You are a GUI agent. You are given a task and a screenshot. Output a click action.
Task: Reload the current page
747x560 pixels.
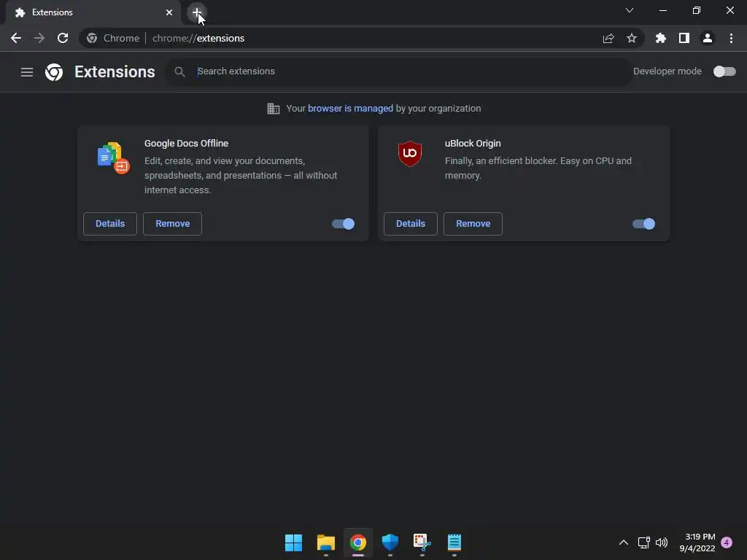(63, 38)
